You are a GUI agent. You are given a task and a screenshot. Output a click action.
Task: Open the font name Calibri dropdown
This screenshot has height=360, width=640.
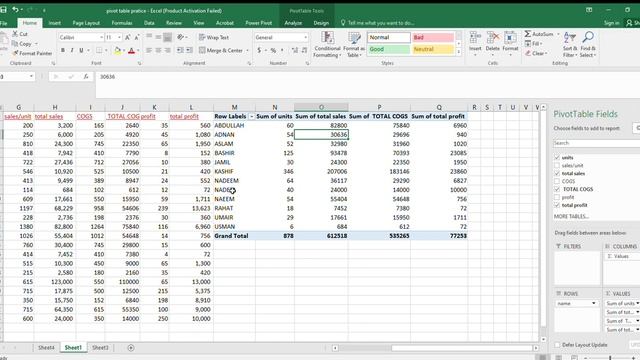(101, 37)
